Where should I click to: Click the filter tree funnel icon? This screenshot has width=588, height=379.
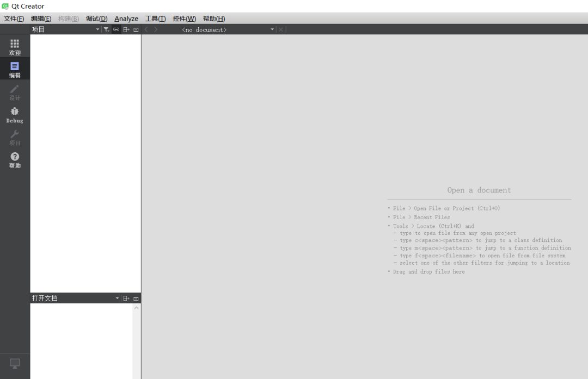coord(106,29)
